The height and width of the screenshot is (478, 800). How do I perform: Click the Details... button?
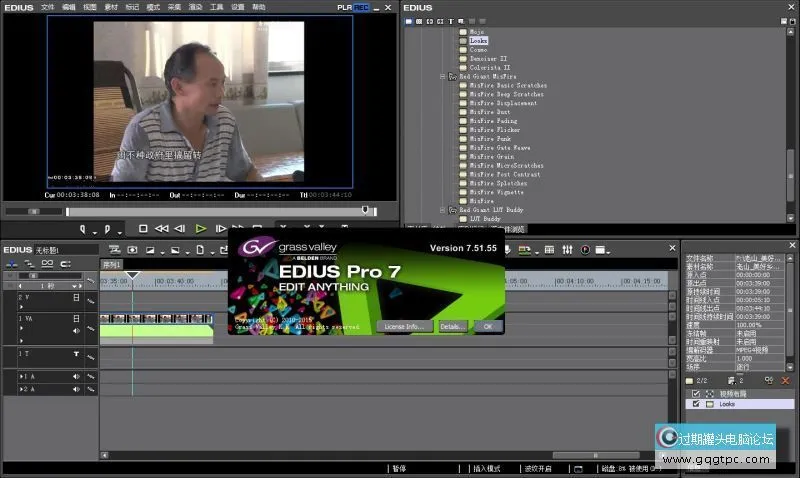452,326
